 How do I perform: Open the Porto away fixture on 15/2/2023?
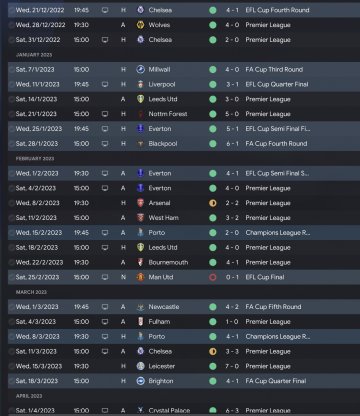point(184,233)
